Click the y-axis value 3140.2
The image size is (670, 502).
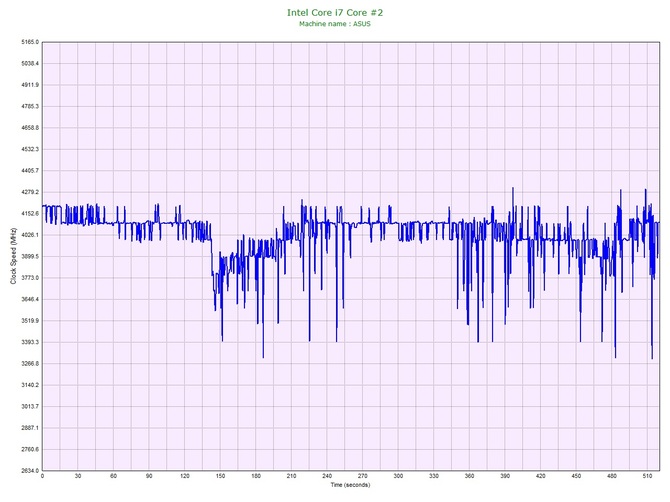(x=30, y=385)
